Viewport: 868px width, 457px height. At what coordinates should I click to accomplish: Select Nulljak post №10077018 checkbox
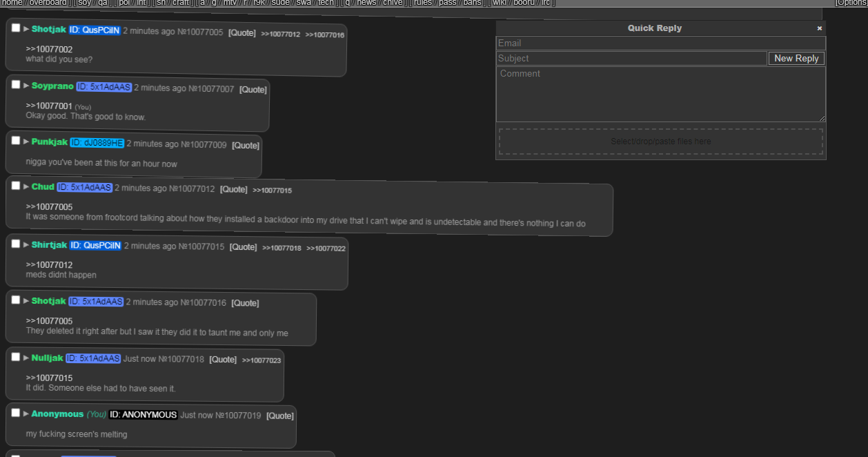click(16, 356)
